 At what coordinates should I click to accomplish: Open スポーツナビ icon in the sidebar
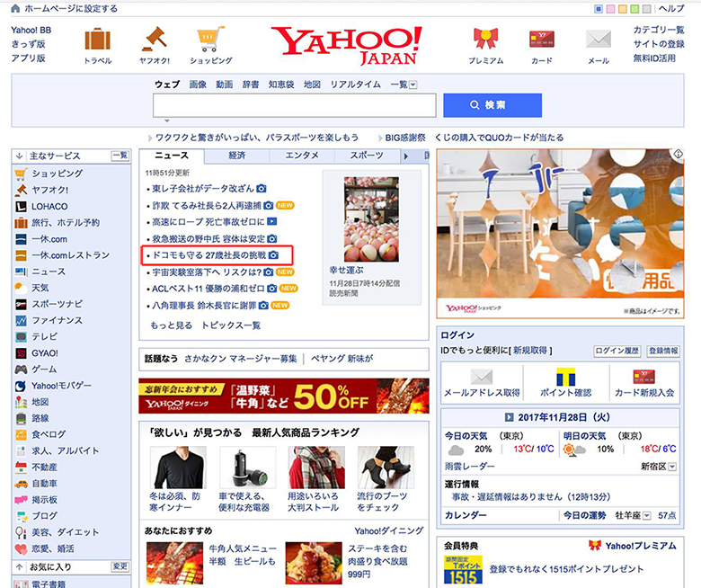coord(21,304)
